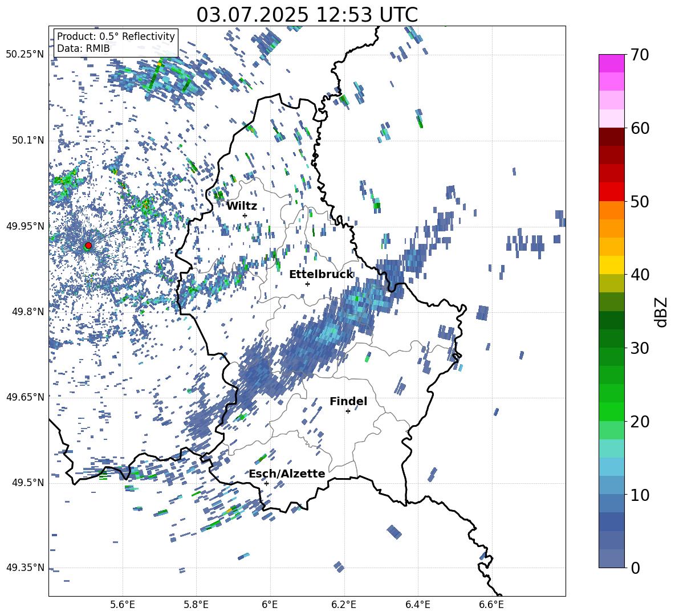Click the 5.6°E longitude label
The height and width of the screenshot is (616, 675).
(122, 605)
